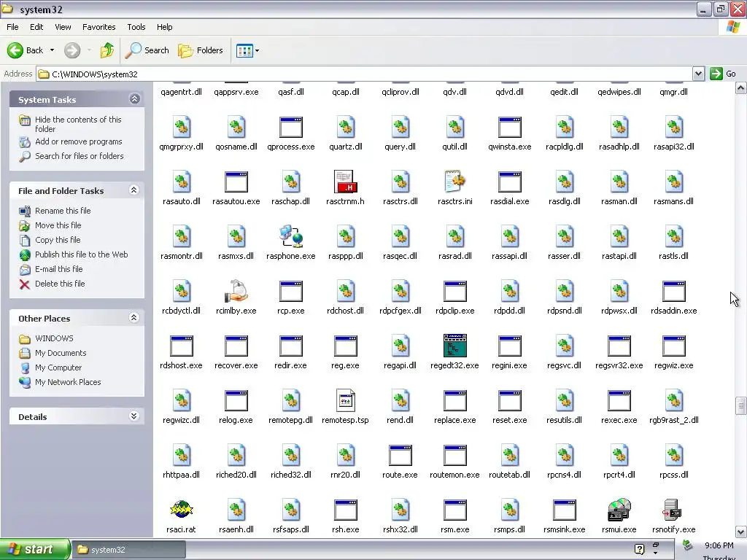Screen dimensions: 747x560
Task: Select the riched20.dll file icon
Action: click(x=236, y=455)
